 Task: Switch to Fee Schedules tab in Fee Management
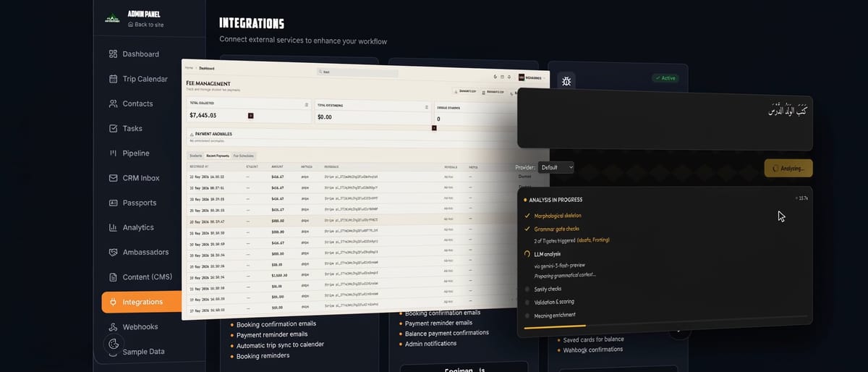coord(244,156)
